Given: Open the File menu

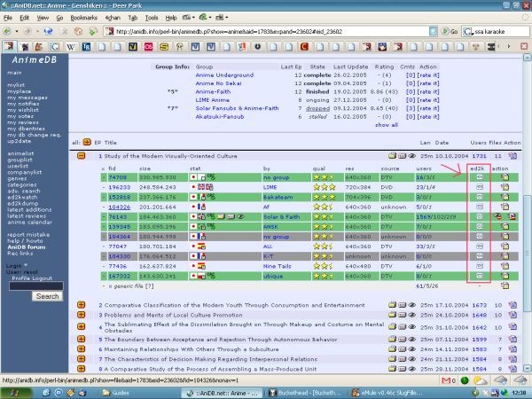Looking at the screenshot, I should pos(8,18).
